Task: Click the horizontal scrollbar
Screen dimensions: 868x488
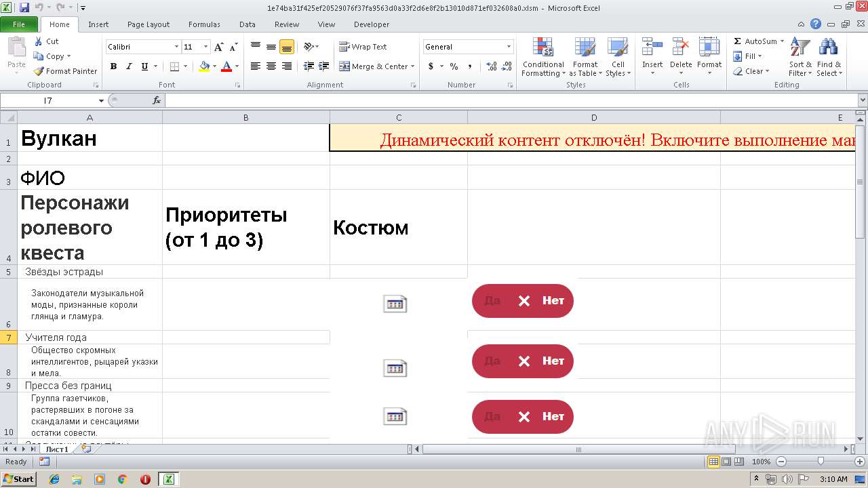Action: coord(578,449)
